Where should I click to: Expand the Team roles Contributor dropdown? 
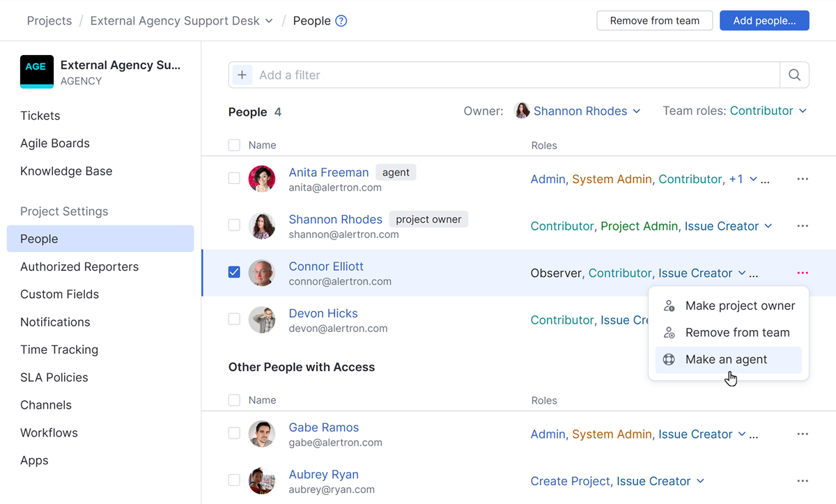768,111
